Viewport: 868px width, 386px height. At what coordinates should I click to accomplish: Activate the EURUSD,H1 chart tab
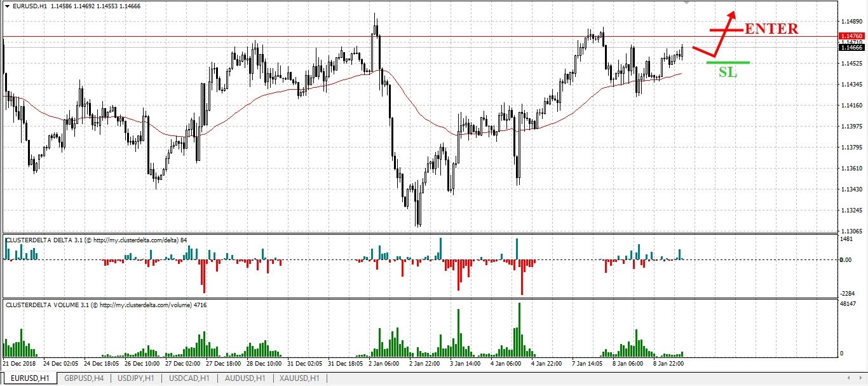coord(29,378)
